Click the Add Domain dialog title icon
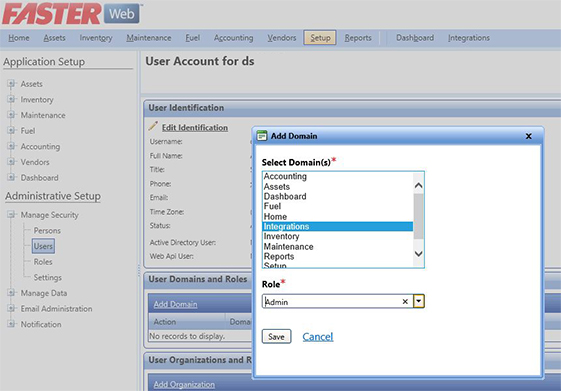The width and height of the screenshot is (561, 391). (262, 136)
